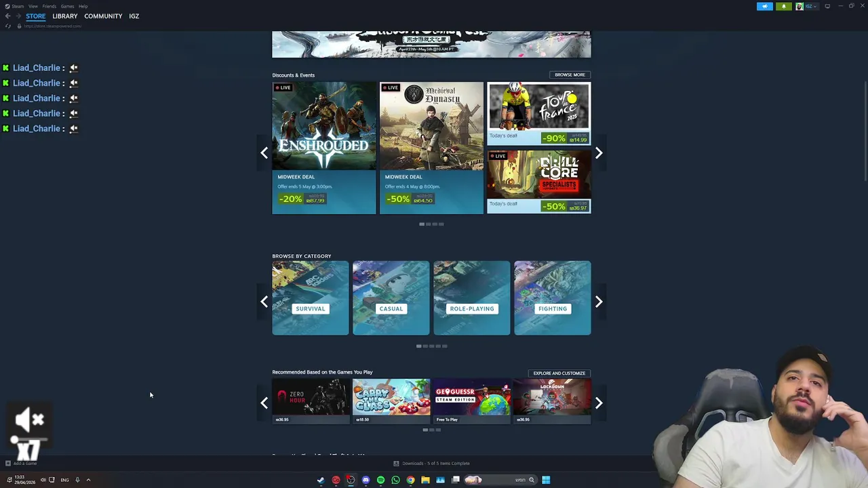Open Steam from the taskbar

click(x=321, y=480)
